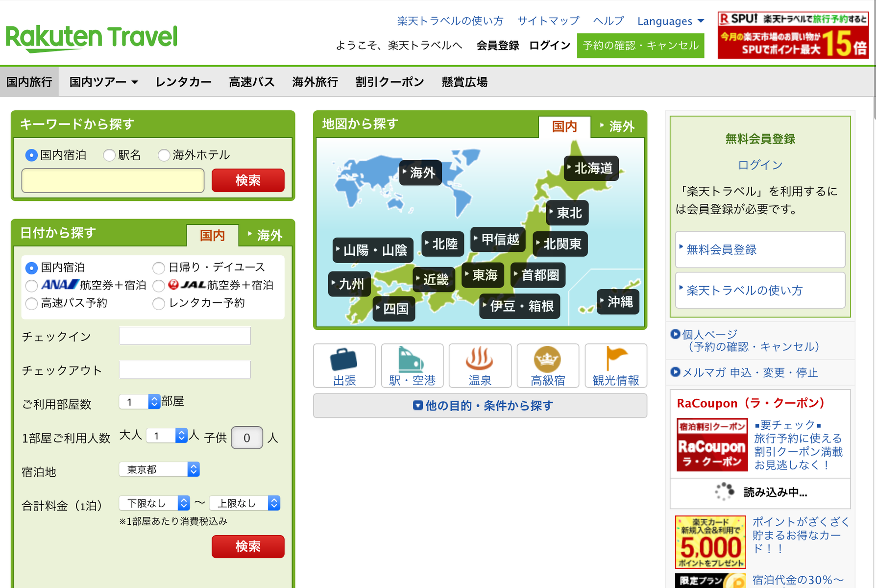The height and width of the screenshot is (588, 876).
Task: Click the Rakuten Travel logo
Action: [x=92, y=38]
